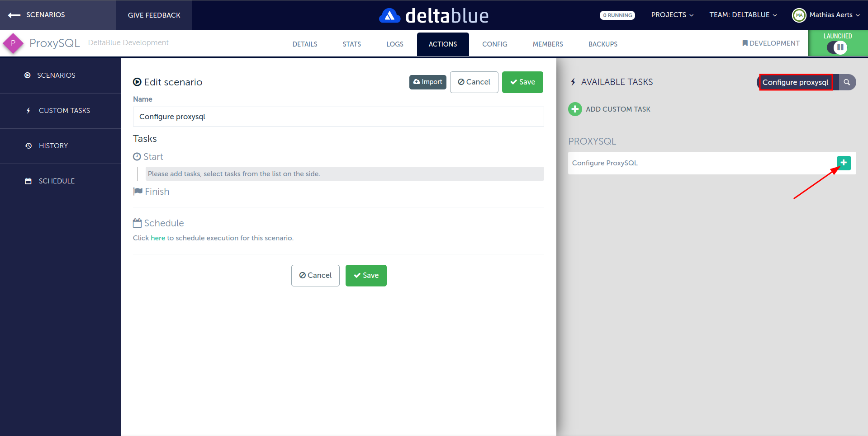Click the back arrow next to SCENARIOS
868x436 pixels.
(x=14, y=15)
